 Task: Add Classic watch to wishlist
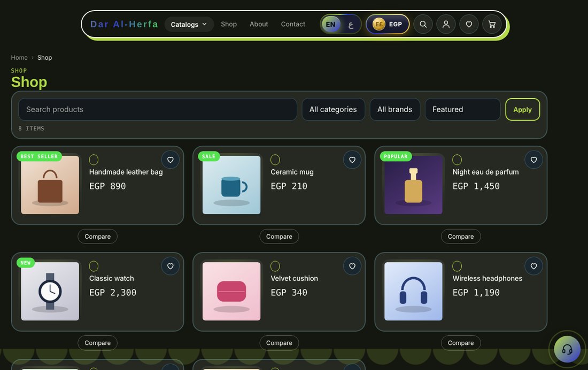click(170, 266)
